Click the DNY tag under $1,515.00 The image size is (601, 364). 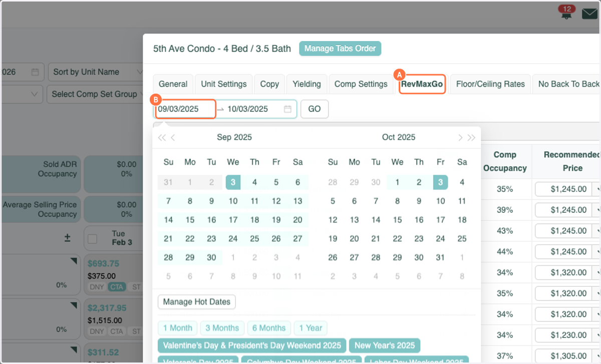pyautogui.click(x=97, y=331)
